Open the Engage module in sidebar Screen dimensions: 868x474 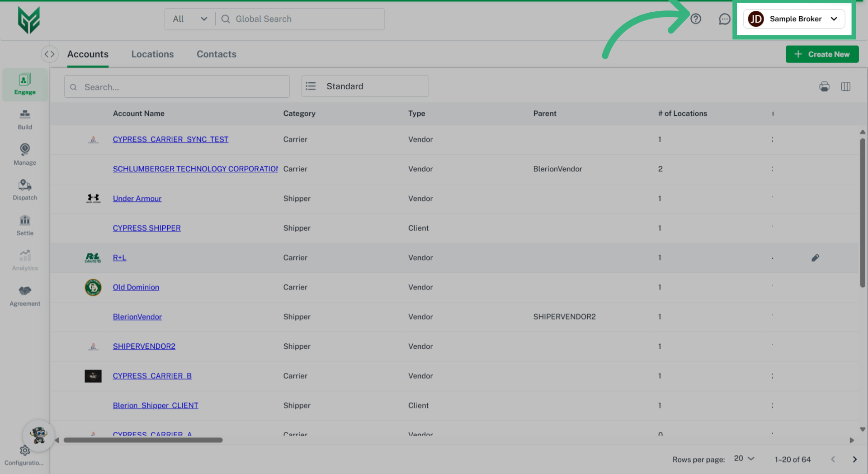point(25,85)
